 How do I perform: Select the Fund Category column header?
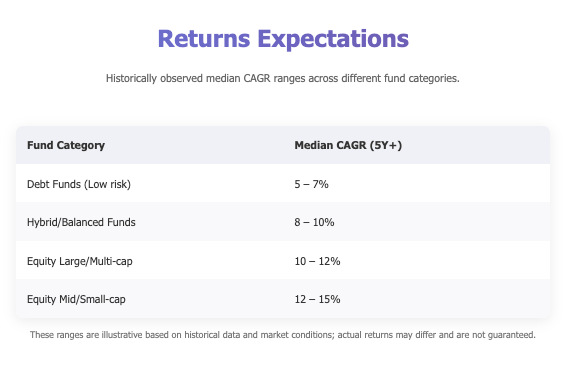click(66, 145)
